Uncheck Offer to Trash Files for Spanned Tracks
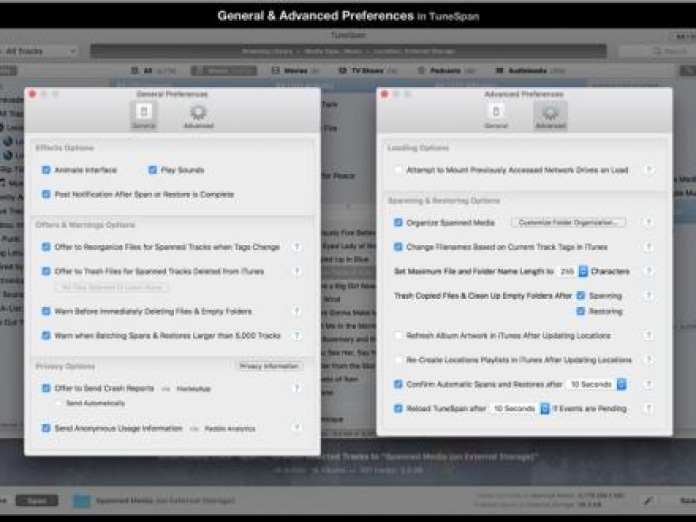696x522 pixels. (46, 271)
